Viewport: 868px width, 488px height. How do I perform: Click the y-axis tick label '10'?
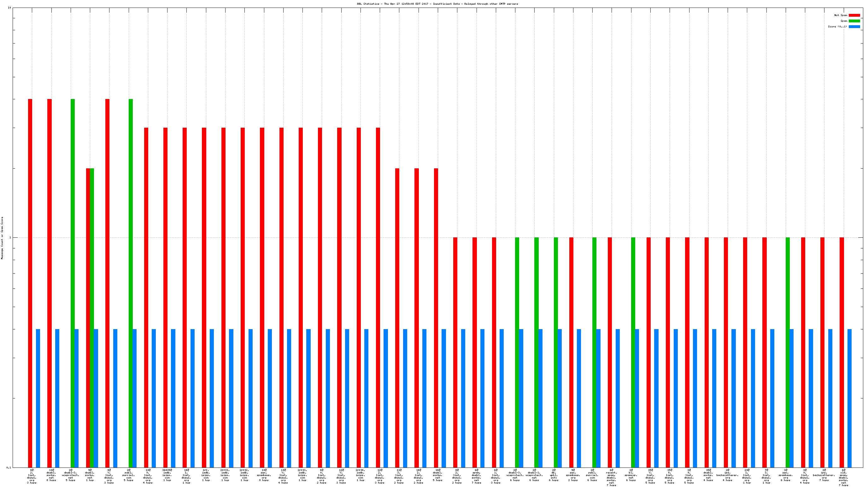coord(9,8)
